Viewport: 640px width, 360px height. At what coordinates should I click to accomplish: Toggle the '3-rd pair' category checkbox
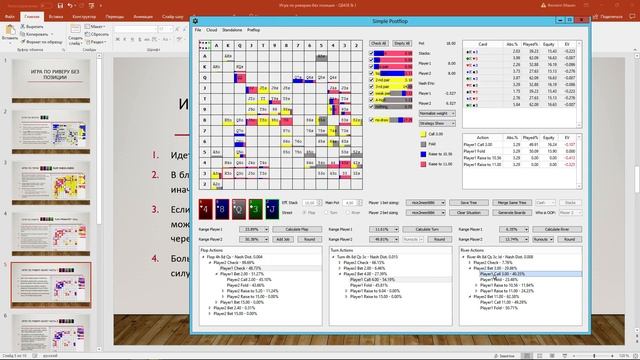(371, 87)
